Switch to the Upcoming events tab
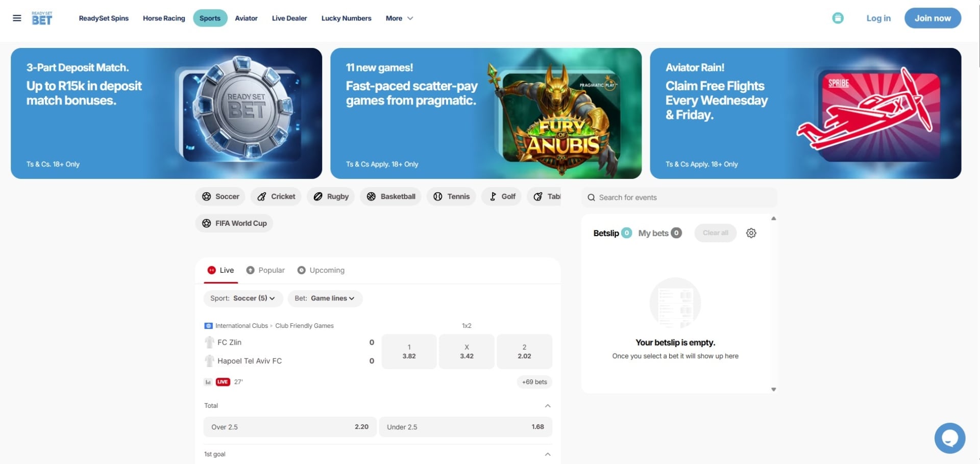This screenshot has height=464, width=980. [x=321, y=270]
